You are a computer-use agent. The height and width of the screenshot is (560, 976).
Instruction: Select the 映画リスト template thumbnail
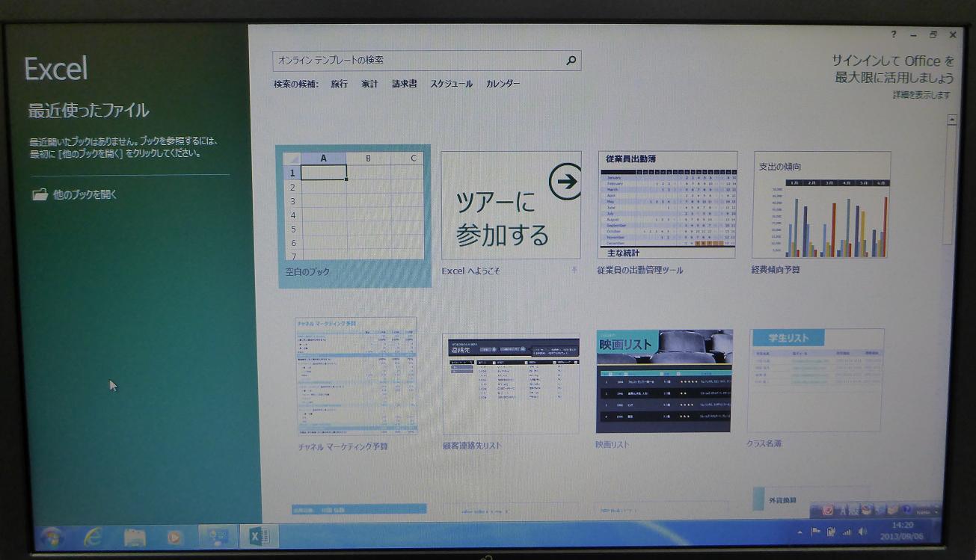[x=663, y=381]
